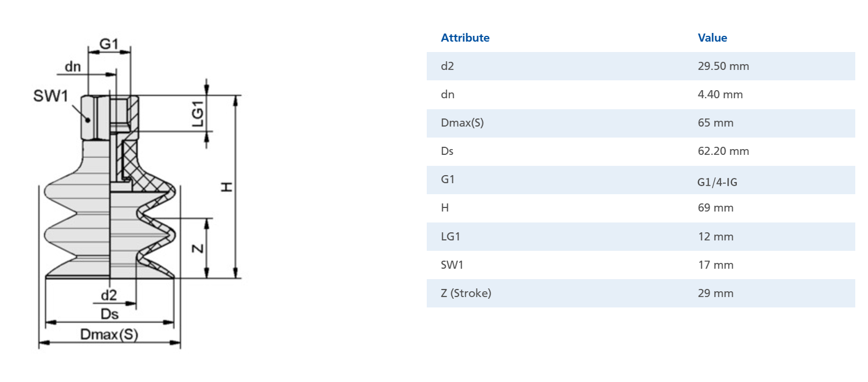Viewport: 868px width, 382px height.
Task: Click the Z dimension label in drawing
Action: click(197, 249)
